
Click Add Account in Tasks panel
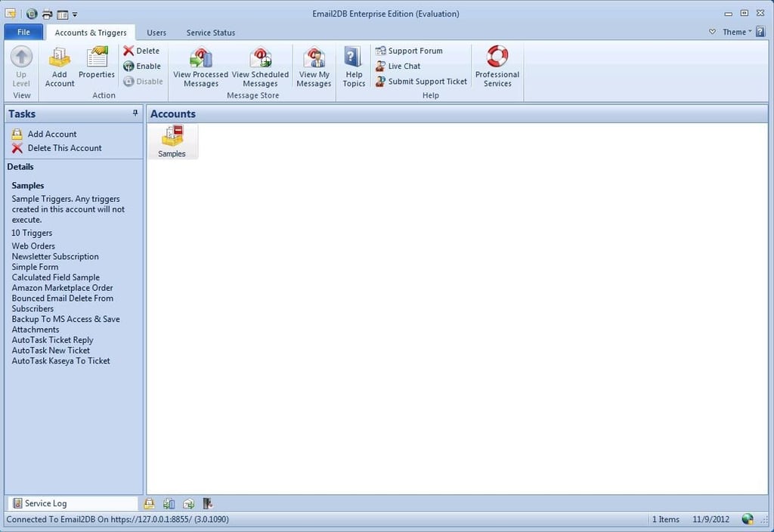click(x=45, y=135)
